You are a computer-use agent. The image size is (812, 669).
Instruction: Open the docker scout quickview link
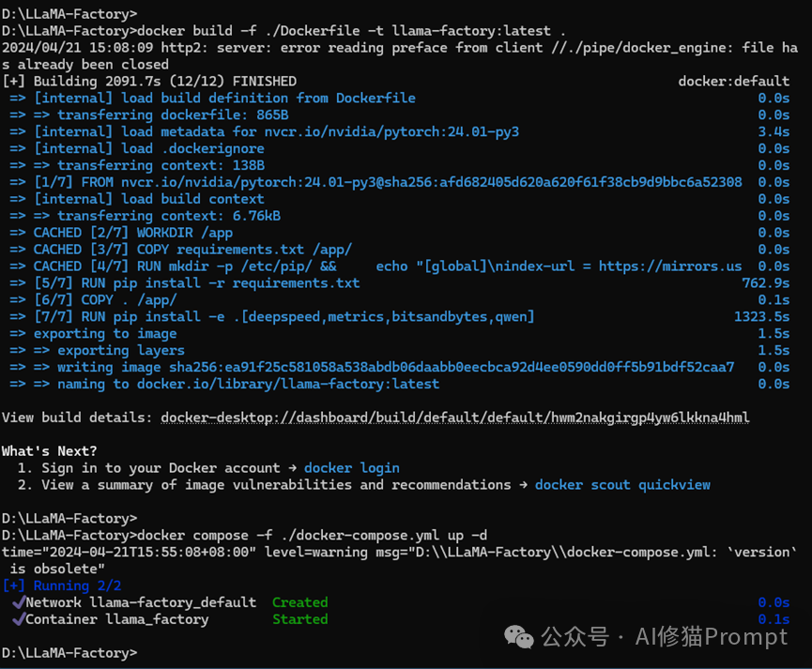coord(622,484)
